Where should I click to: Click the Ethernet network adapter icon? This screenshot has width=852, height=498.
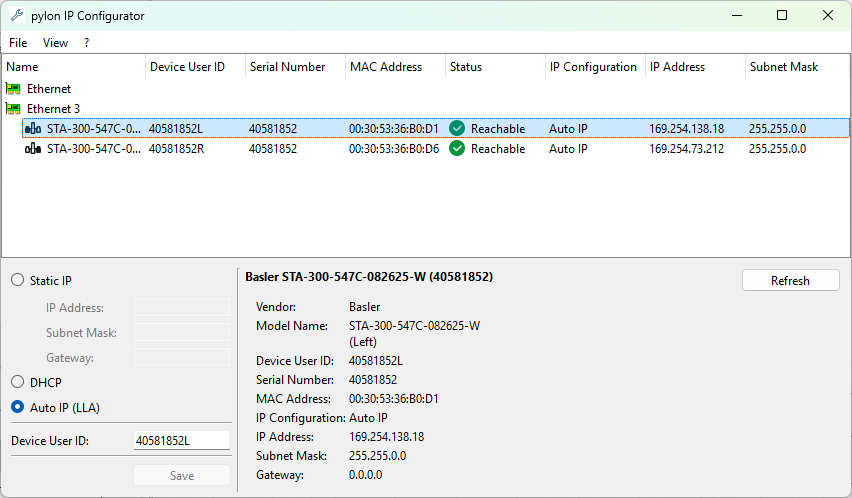(13, 89)
